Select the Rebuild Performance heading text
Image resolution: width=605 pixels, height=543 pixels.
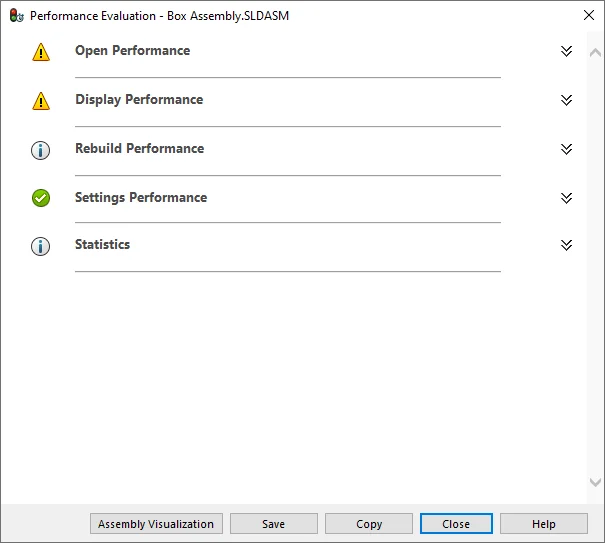tap(139, 149)
